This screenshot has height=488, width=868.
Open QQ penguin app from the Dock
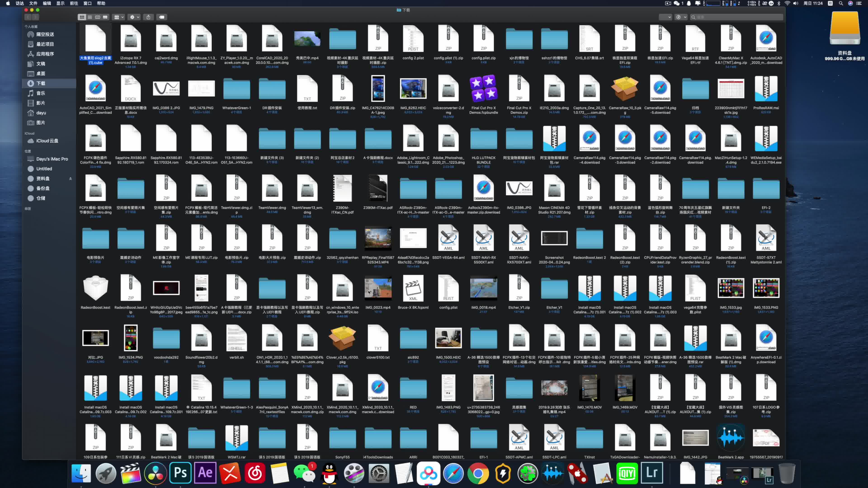(x=329, y=473)
